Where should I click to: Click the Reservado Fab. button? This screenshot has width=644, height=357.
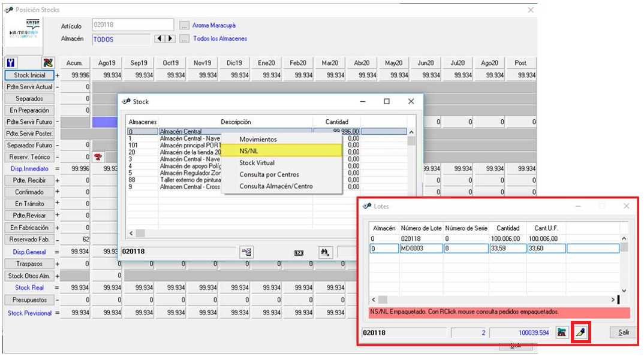(x=29, y=239)
